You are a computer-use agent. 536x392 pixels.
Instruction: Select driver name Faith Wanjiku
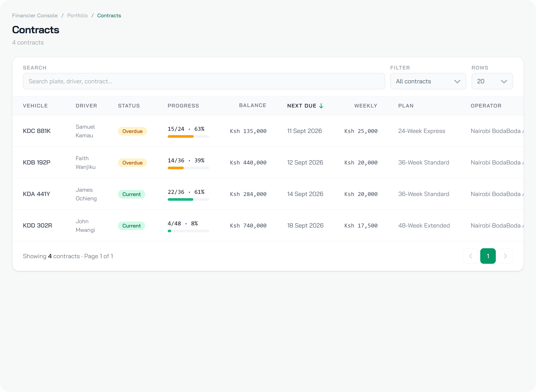click(86, 163)
